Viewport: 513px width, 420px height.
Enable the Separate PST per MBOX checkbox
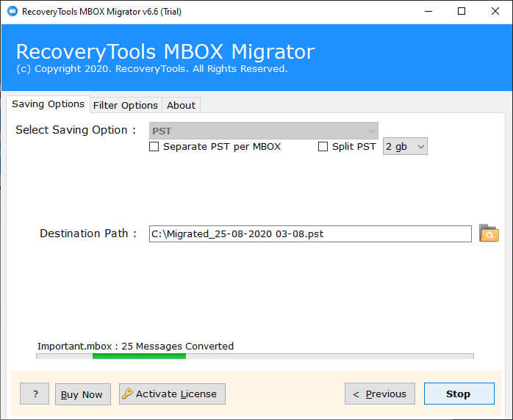[154, 146]
